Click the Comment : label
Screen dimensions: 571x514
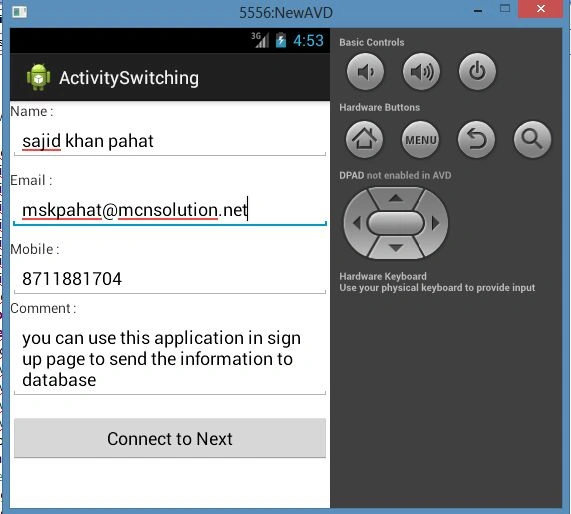[x=43, y=309]
